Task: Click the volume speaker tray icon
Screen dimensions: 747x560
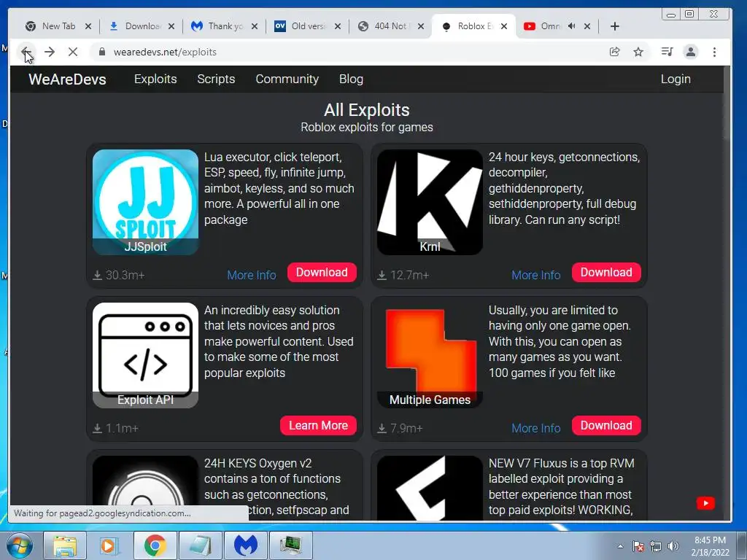Action: 673,546
